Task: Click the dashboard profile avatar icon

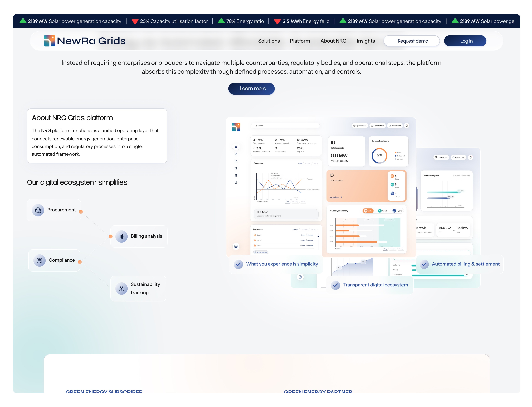Action: point(236,246)
